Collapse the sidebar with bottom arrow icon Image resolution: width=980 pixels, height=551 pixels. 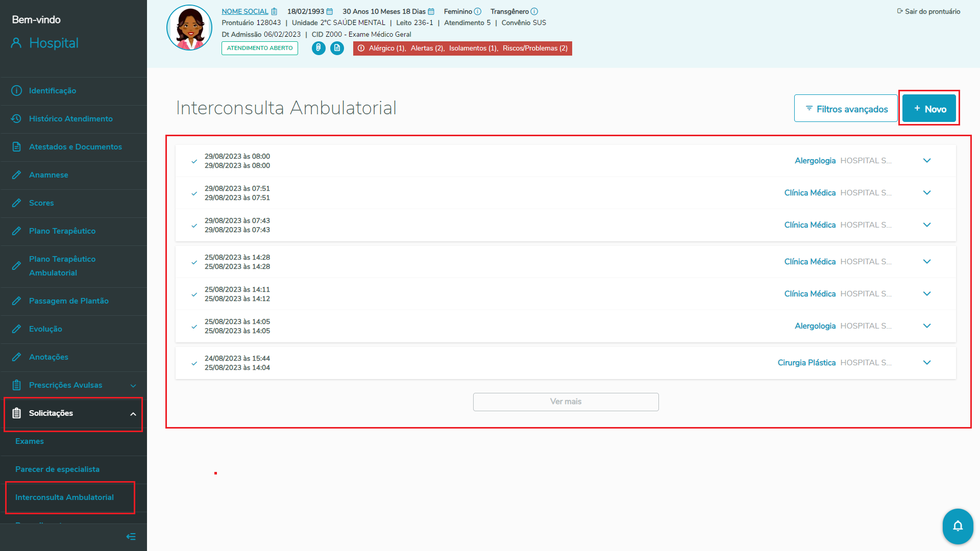click(x=131, y=536)
